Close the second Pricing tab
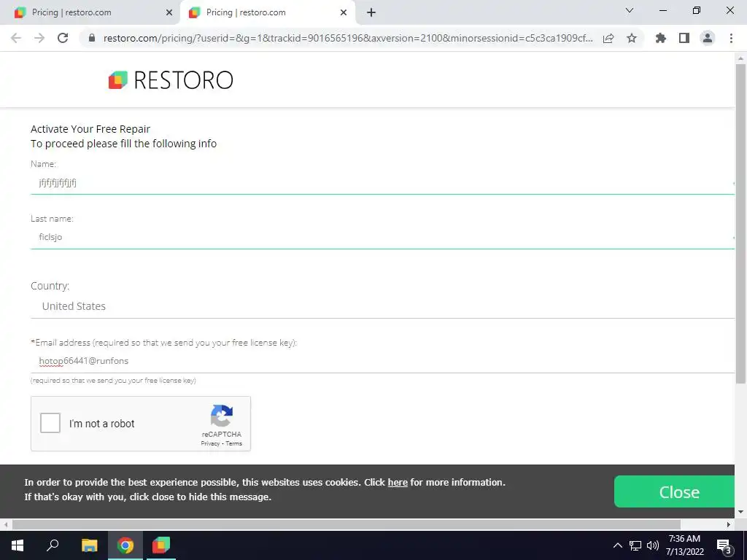 point(344,12)
